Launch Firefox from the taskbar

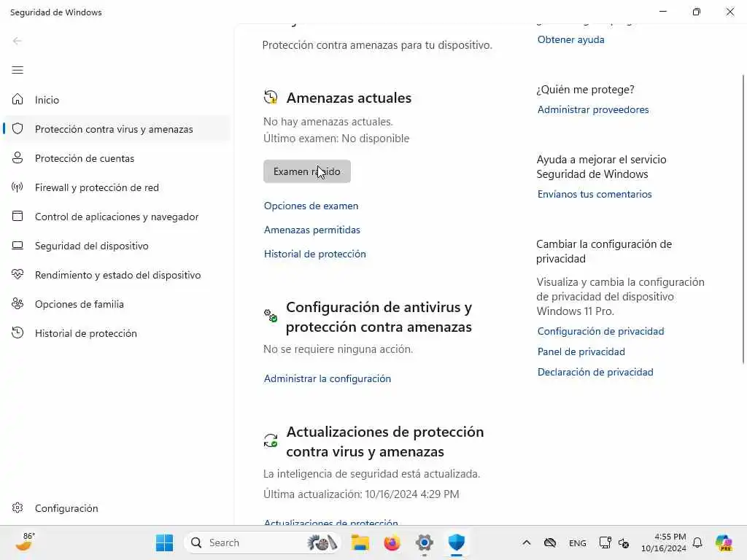[392, 542]
